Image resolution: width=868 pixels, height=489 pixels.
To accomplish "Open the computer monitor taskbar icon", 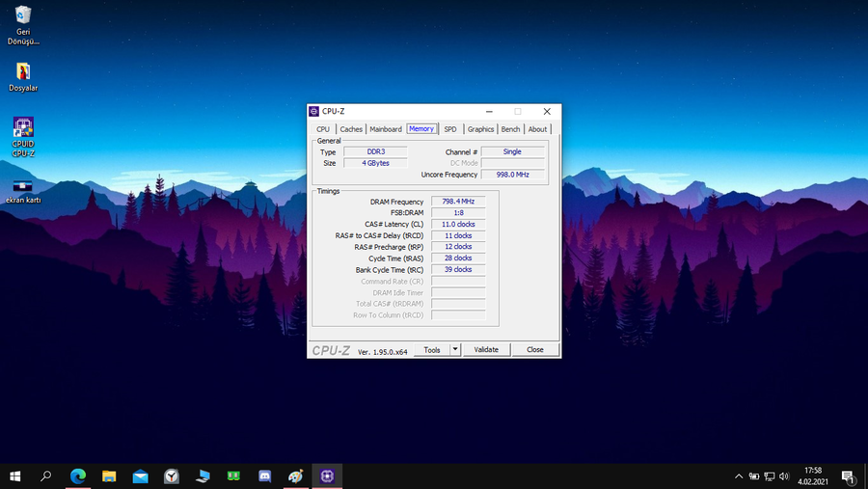I will click(x=203, y=476).
